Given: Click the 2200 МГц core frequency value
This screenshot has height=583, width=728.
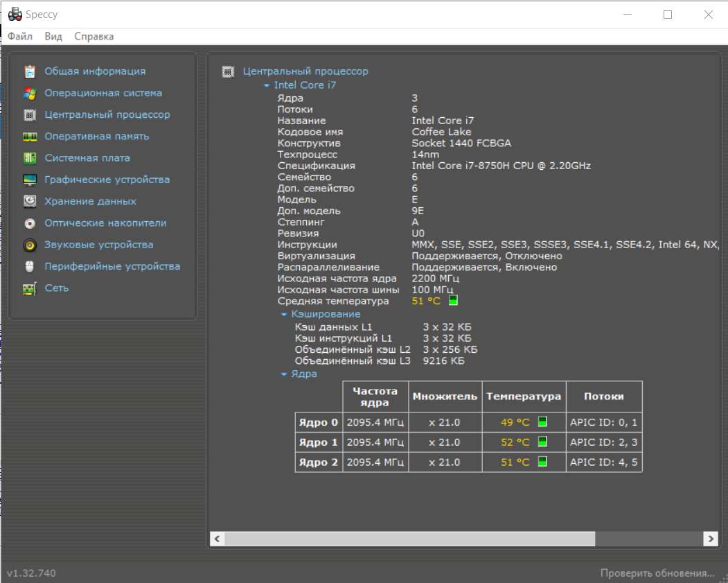Looking at the screenshot, I should pos(435,279).
